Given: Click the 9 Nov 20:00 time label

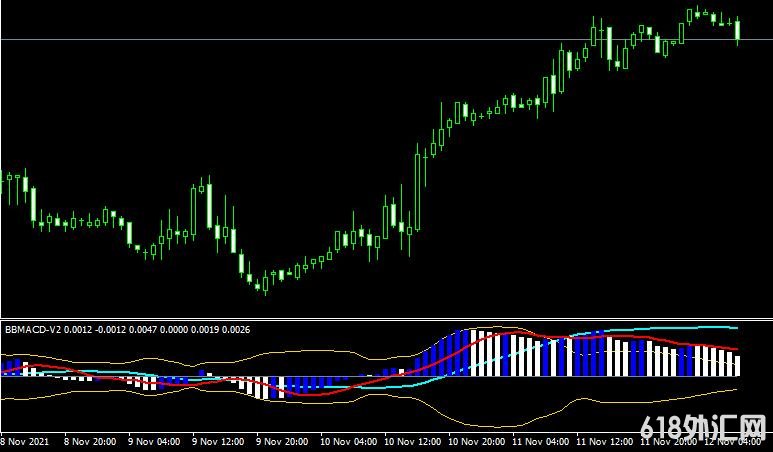Looking at the screenshot, I should [282, 441].
